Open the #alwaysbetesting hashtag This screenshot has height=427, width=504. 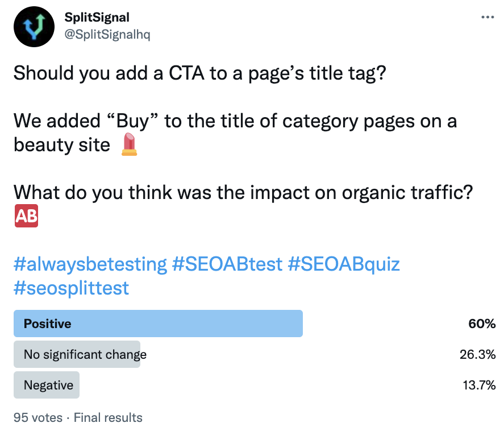pos(90,264)
